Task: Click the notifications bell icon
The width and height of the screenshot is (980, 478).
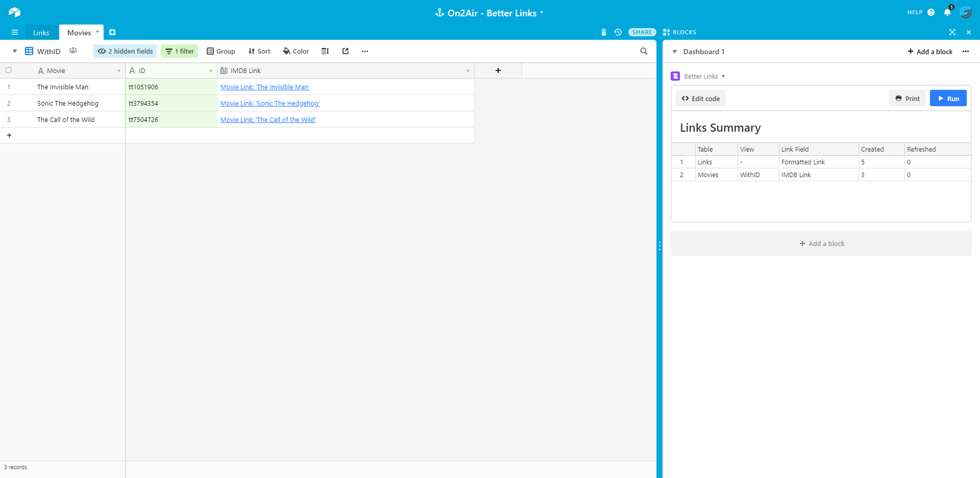Action: pyautogui.click(x=947, y=12)
